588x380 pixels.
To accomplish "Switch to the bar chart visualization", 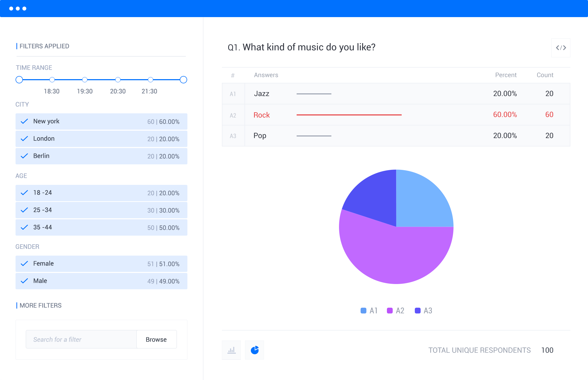I will click(x=231, y=350).
